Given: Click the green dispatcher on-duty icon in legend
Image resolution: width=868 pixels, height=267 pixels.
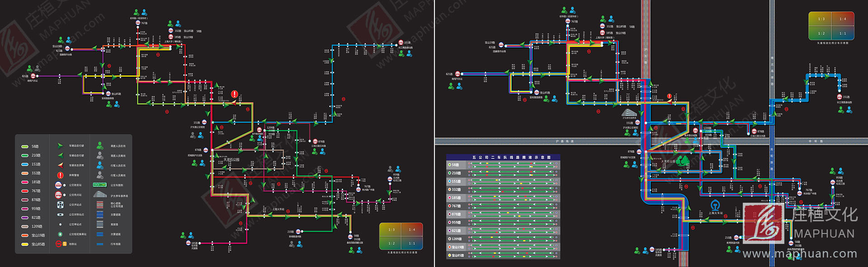Looking at the screenshot, I should (100, 146).
